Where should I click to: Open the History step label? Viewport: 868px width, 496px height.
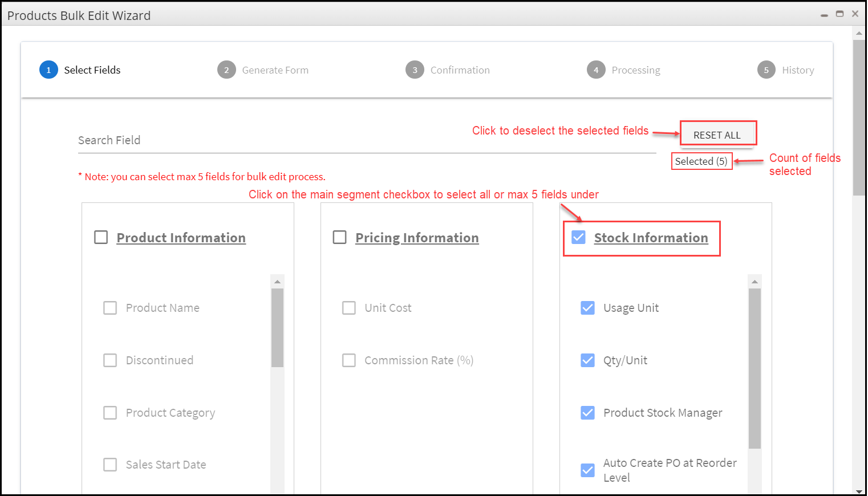click(x=798, y=70)
